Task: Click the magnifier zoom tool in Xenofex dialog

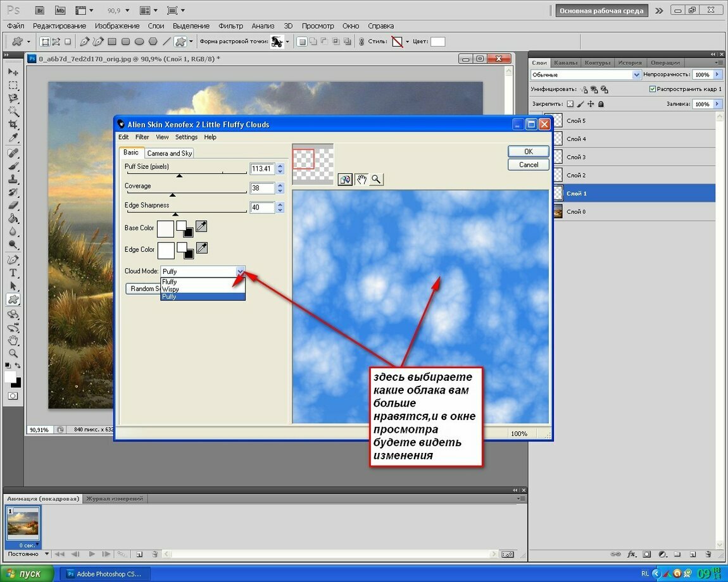Action: pos(376,179)
